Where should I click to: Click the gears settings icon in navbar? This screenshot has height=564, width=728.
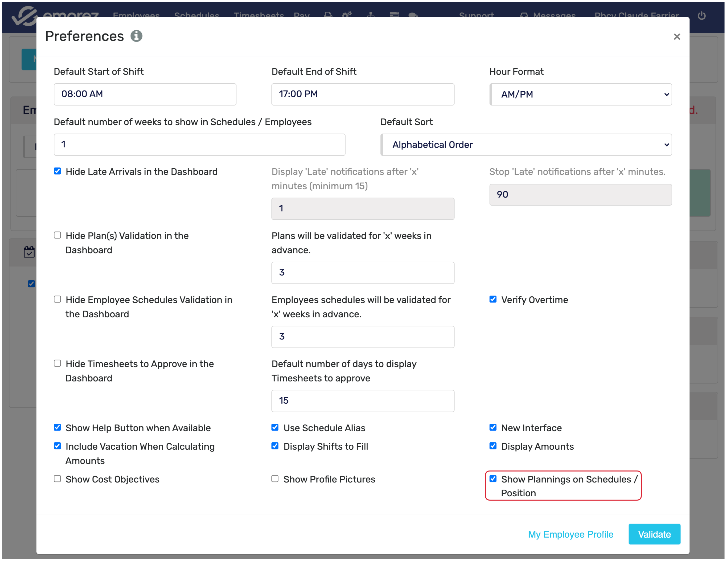pyautogui.click(x=347, y=15)
